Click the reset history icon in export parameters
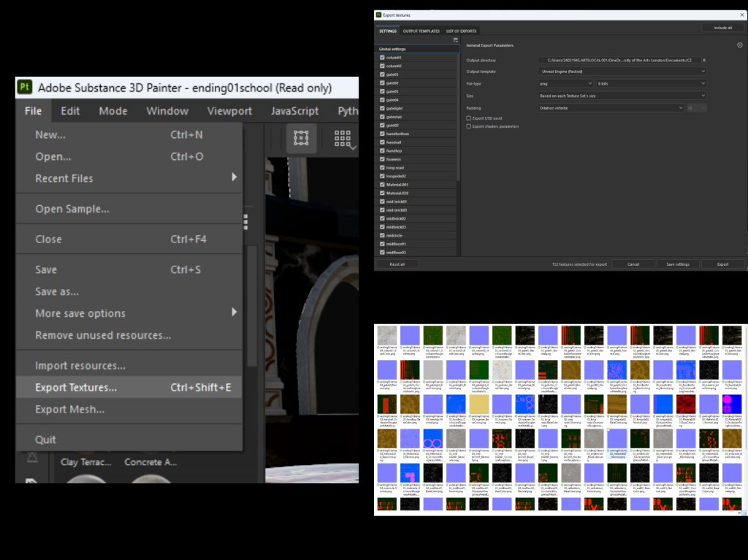Screen dimensions: 748x560 pos(739,45)
